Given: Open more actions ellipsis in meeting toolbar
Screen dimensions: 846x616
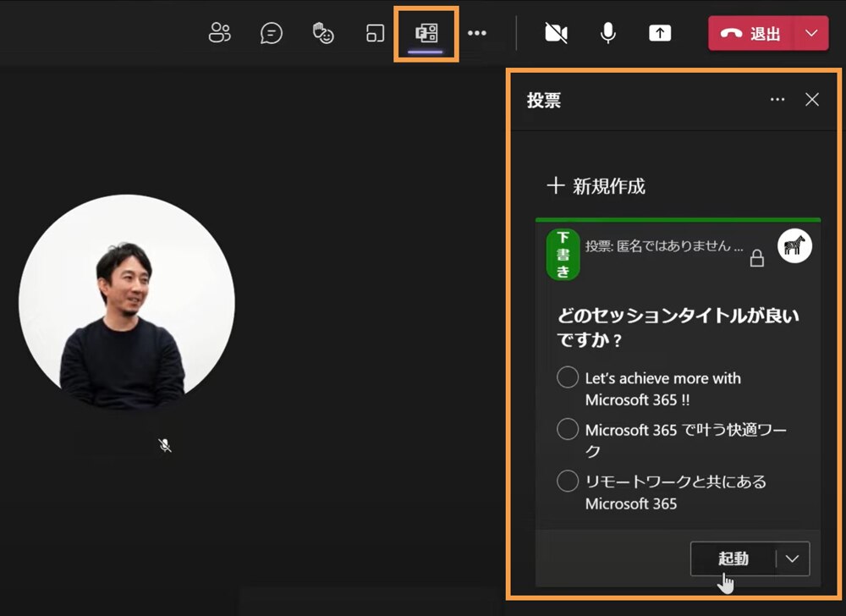Looking at the screenshot, I should click(x=477, y=33).
